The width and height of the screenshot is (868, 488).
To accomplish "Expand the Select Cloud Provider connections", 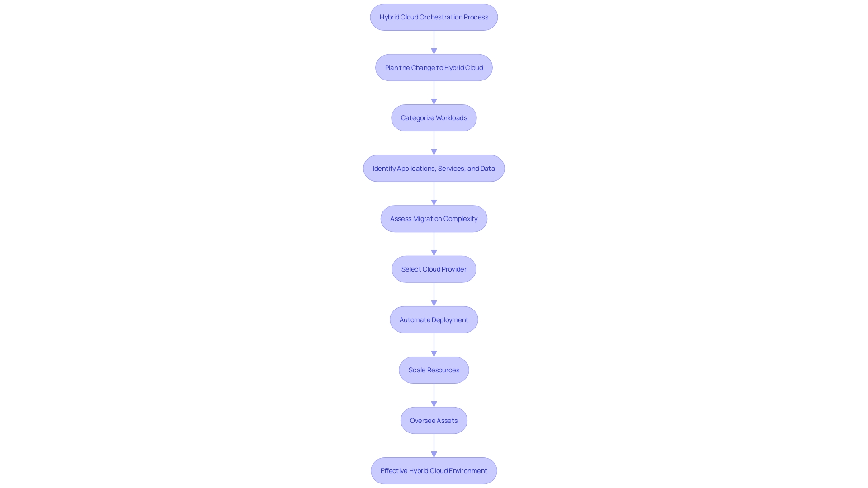I will click(434, 269).
